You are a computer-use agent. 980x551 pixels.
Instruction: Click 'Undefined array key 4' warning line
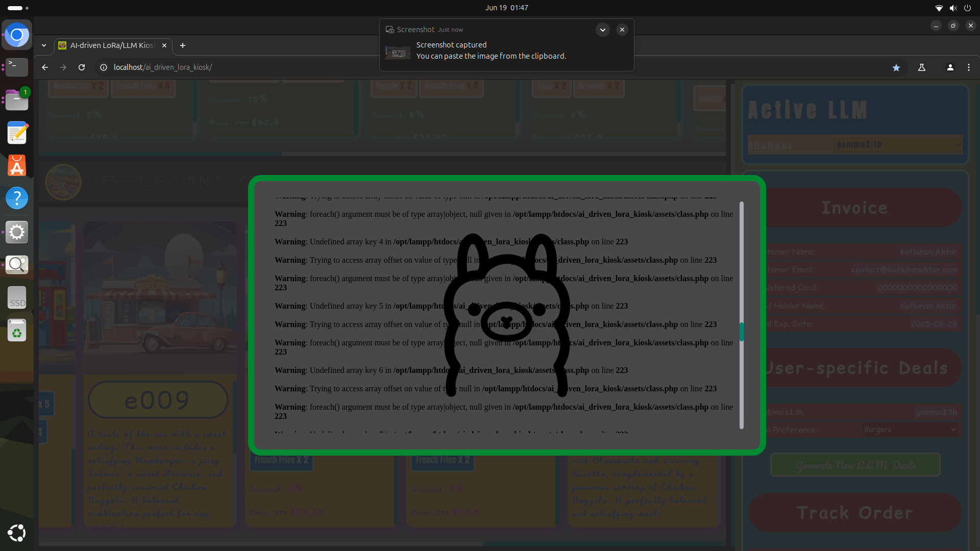pyautogui.click(x=451, y=242)
